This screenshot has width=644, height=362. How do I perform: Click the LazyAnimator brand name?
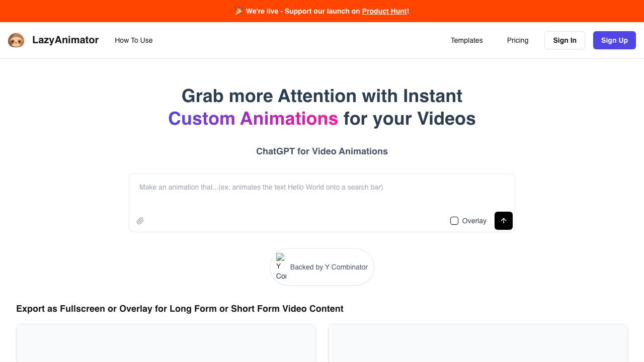coord(65,40)
